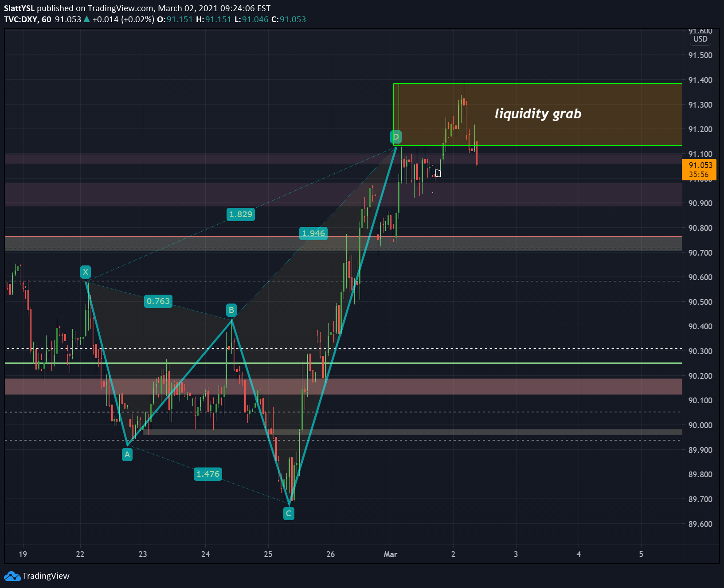The height and width of the screenshot is (588, 724).
Task: Click the Mar label on time axis
Action: point(391,554)
